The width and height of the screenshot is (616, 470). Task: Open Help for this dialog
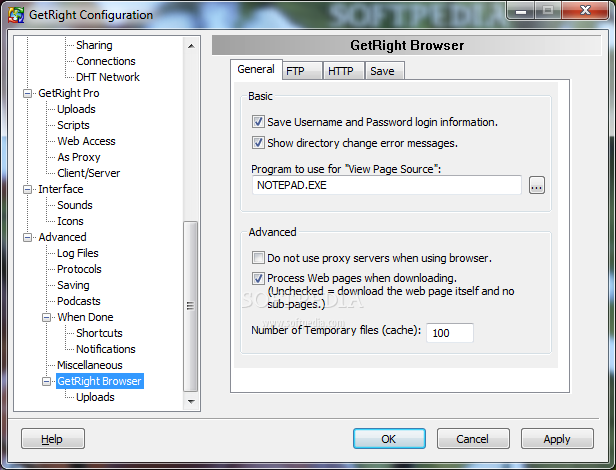point(53,439)
